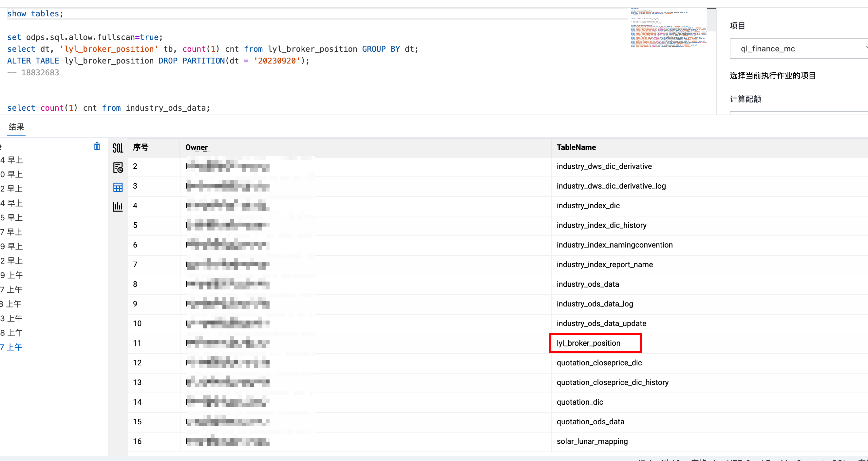Select cell 'industry_index_report_name'
Image resolution: width=868 pixels, height=461 pixels.
(x=605, y=264)
